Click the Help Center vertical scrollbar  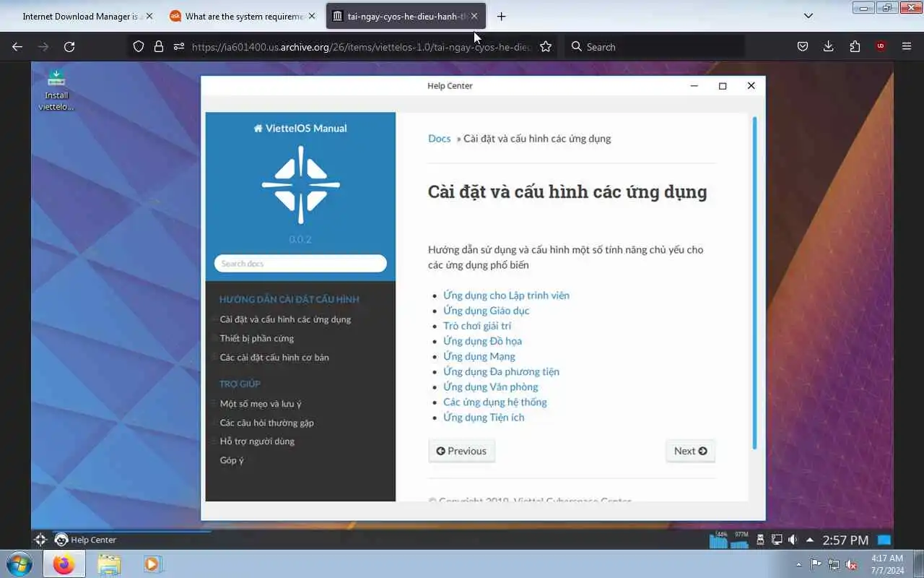click(x=754, y=283)
